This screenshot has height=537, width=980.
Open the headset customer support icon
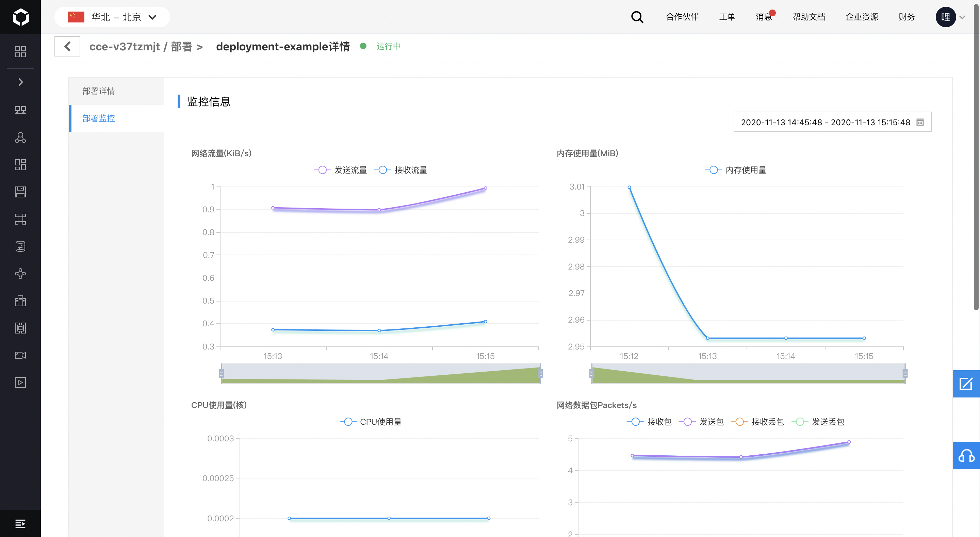point(966,455)
